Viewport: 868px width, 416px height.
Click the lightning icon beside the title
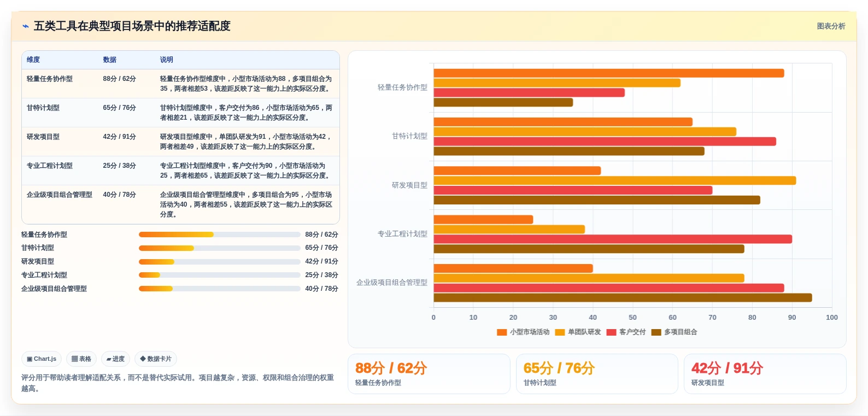(26, 26)
